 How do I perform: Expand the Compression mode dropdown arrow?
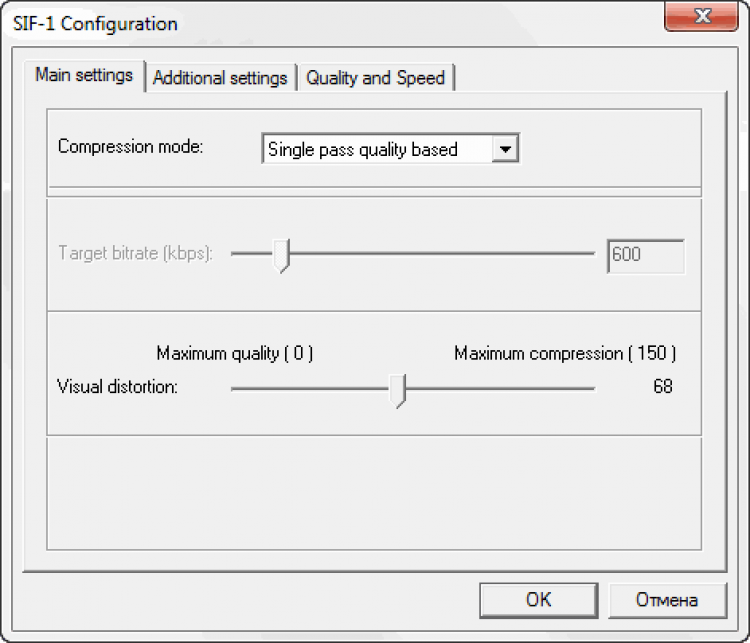pos(506,150)
